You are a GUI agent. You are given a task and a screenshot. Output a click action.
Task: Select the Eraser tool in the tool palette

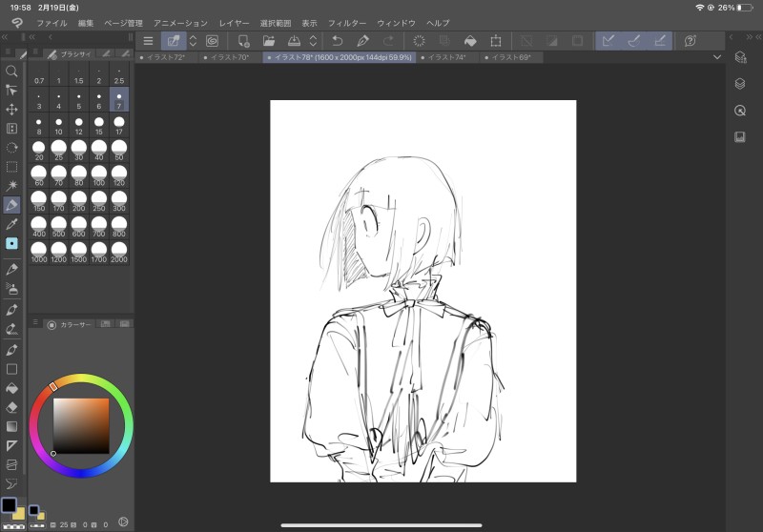[11, 407]
